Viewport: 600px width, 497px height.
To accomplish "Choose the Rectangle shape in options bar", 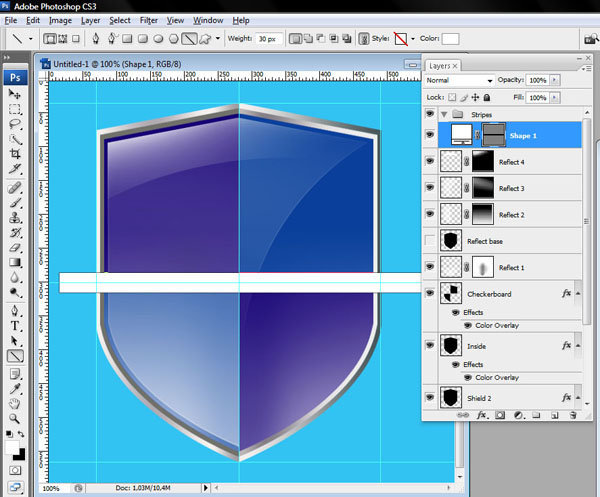I will click(127, 39).
